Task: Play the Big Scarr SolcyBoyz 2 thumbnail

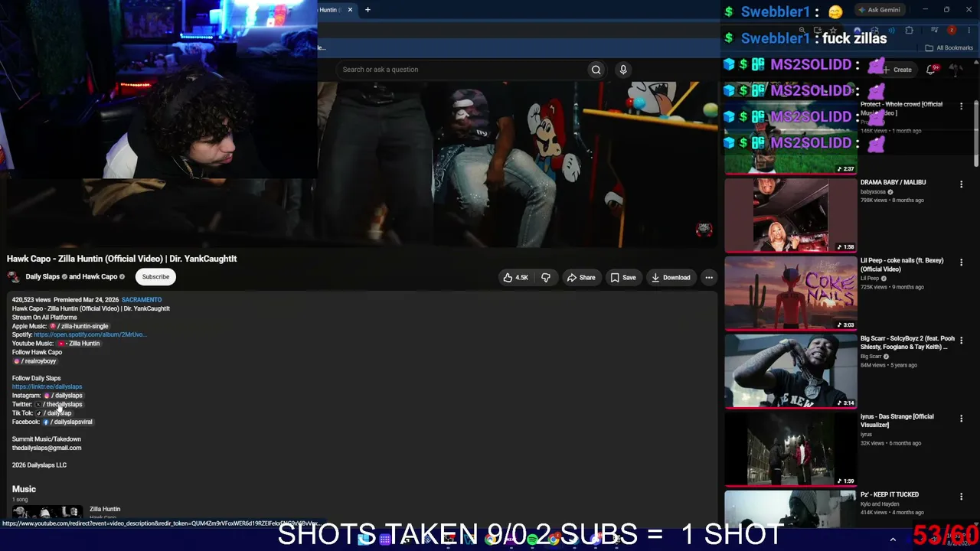Action: pyautogui.click(x=791, y=371)
